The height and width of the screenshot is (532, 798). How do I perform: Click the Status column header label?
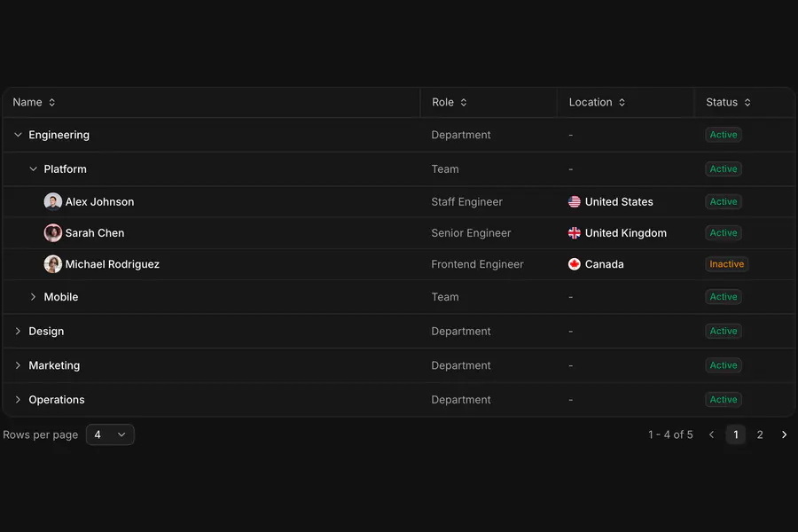point(722,102)
